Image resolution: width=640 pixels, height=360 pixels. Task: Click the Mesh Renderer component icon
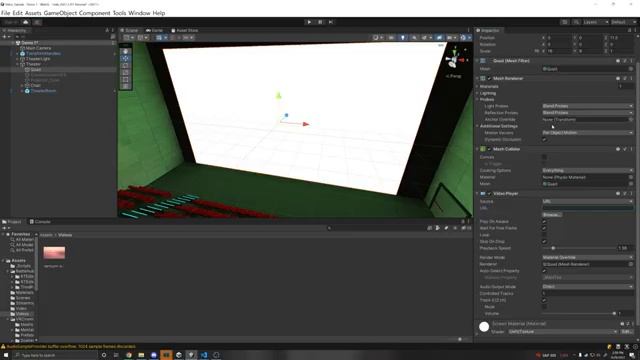483,78
